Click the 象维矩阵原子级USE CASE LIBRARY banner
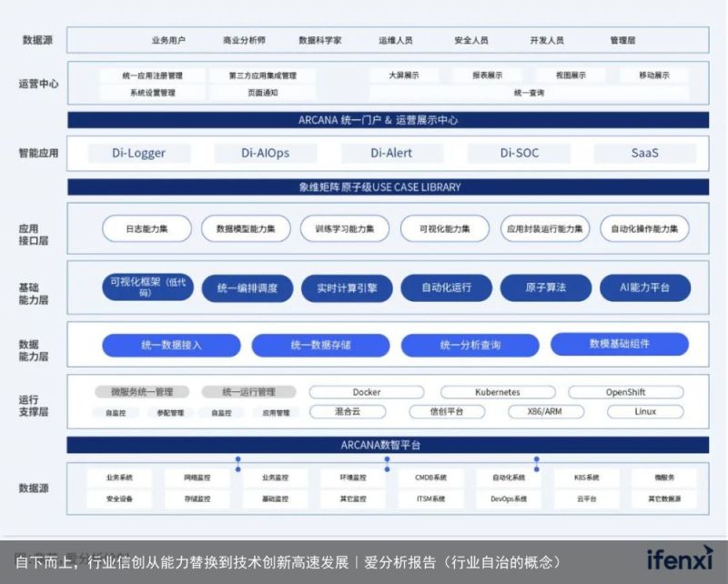The height and width of the screenshot is (584, 728). click(389, 187)
